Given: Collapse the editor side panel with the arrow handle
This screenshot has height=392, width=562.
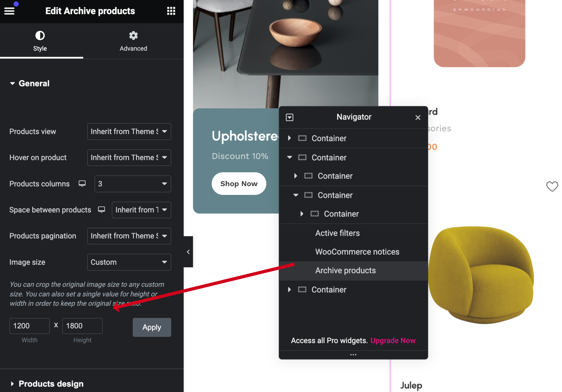Looking at the screenshot, I should (188, 252).
